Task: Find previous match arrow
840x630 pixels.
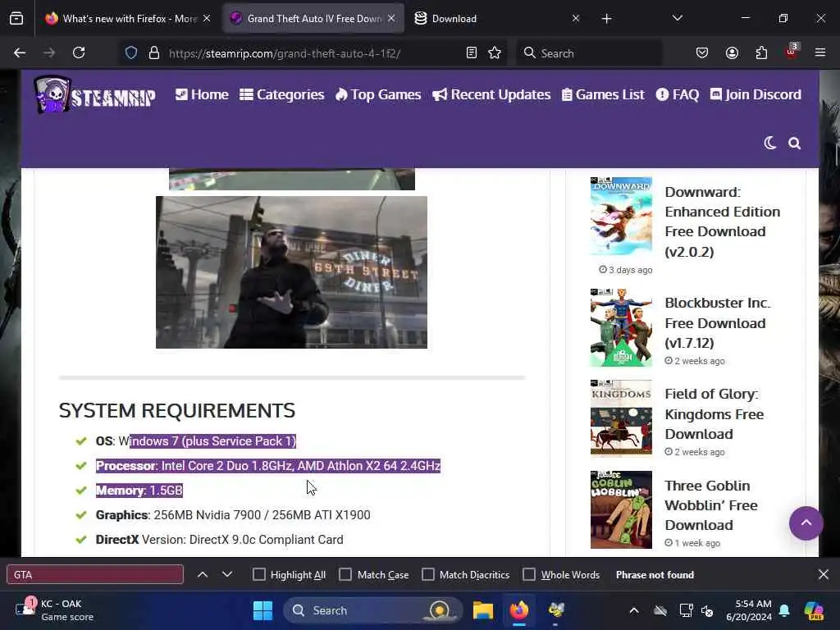Action: tap(203, 574)
